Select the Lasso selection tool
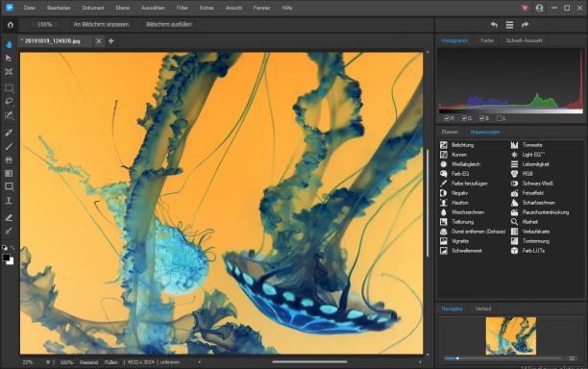588x369 pixels. (9, 102)
